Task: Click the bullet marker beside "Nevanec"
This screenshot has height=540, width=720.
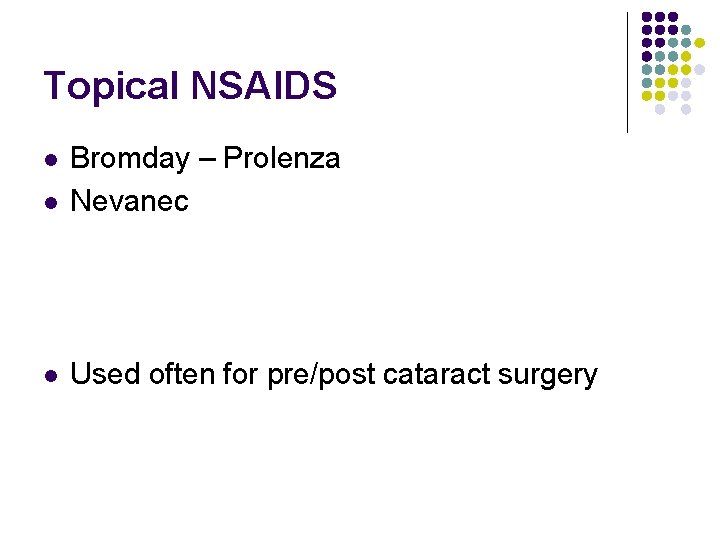Action: 51,203
